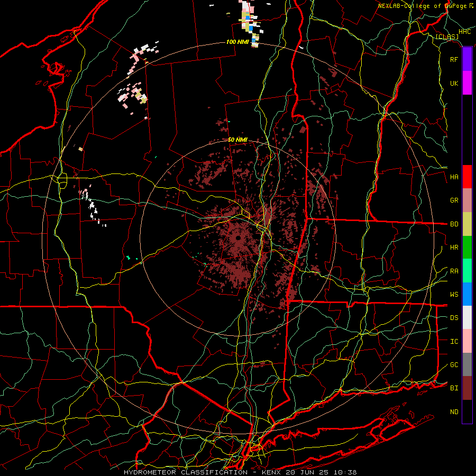The image size is (476, 476).
Task: Click the "ND" legend label
Action: pos(454,412)
